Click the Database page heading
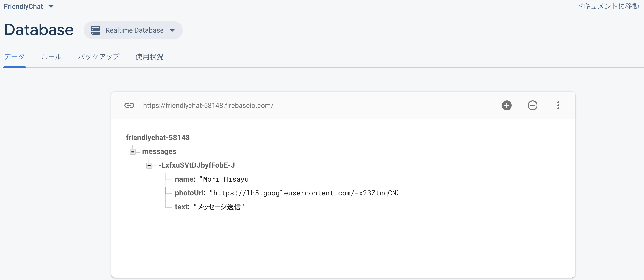 click(x=39, y=30)
